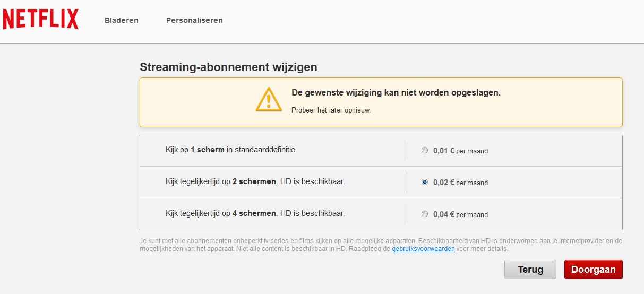Click the '4 schermen' HD plan description
Viewport: 644px width, 294px height.
[255, 213]
